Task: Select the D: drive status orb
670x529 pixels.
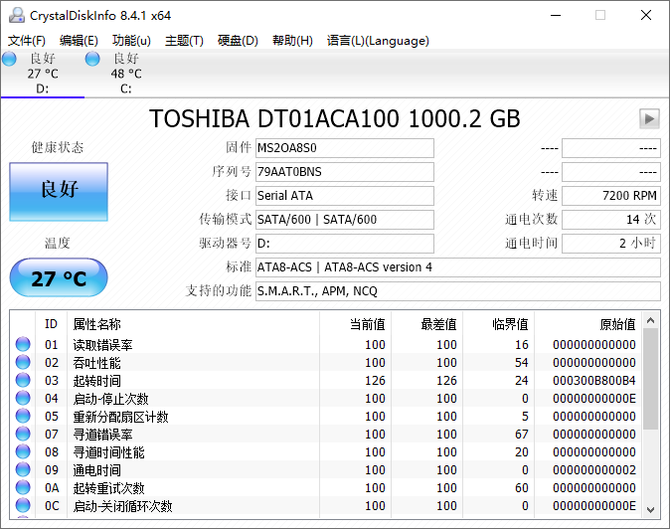Action: [9, 60]
